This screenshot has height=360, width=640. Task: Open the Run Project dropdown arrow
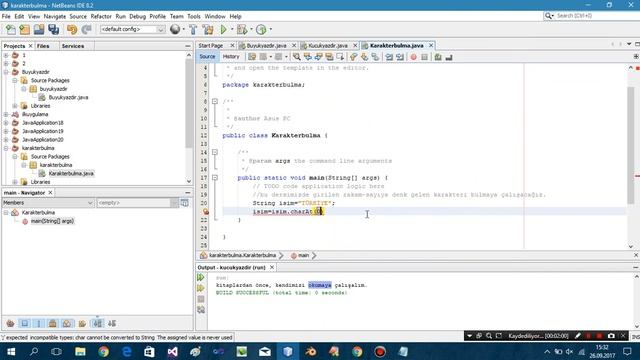coord(232,29)
